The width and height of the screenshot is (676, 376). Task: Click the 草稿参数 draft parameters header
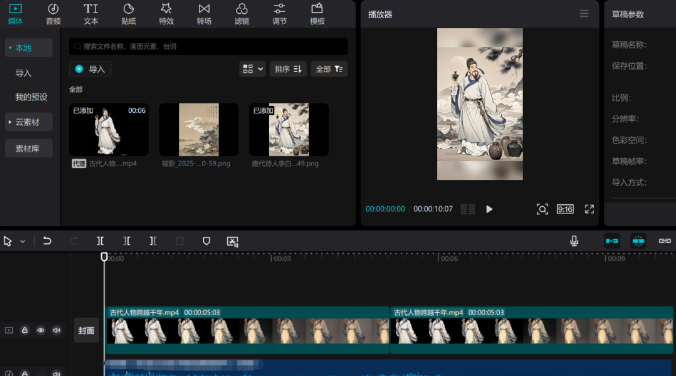[628, 14]
